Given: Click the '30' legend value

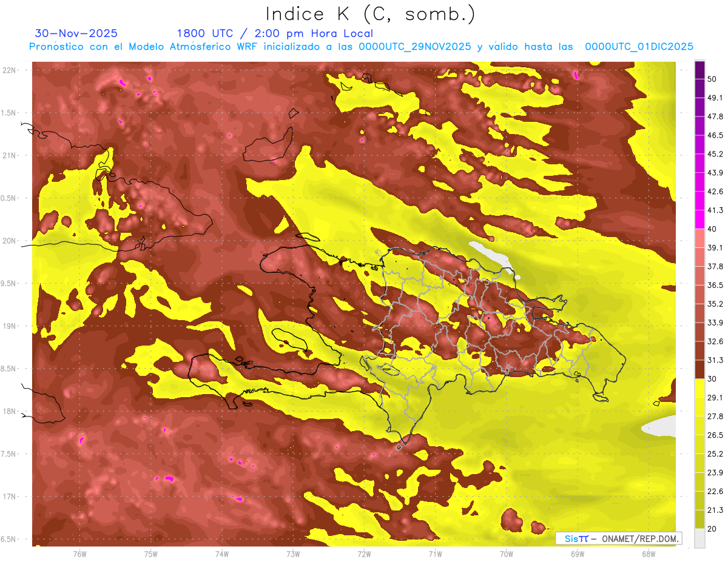Looking at the screenshot, I should pyautogui.click(x=712, y=379).
